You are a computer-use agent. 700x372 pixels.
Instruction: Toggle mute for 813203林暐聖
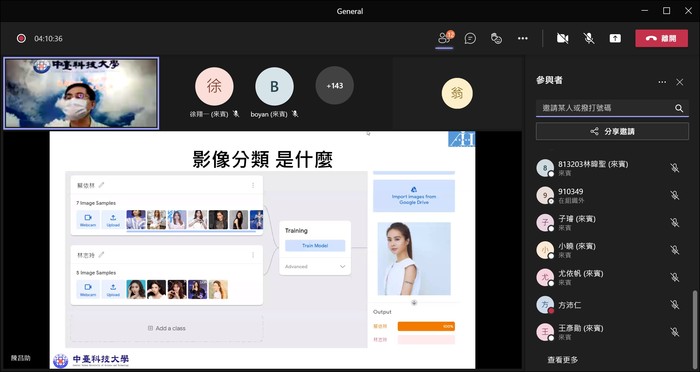point(675,168)
